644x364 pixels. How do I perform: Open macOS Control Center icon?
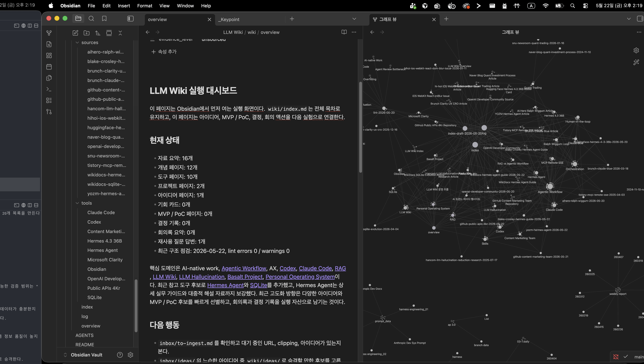(586, 5)
